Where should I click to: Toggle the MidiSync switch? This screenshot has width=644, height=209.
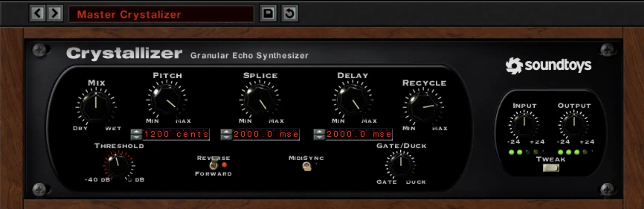click(x=306, y=167)
